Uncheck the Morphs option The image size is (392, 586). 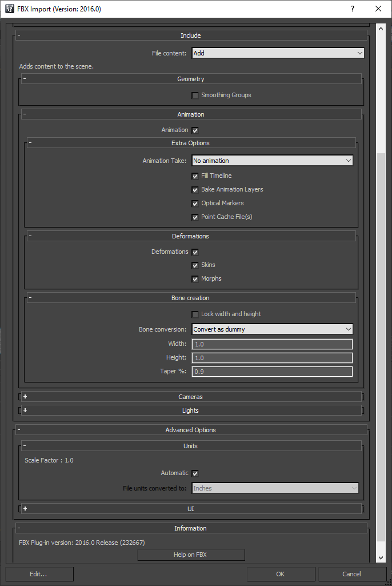195,279
